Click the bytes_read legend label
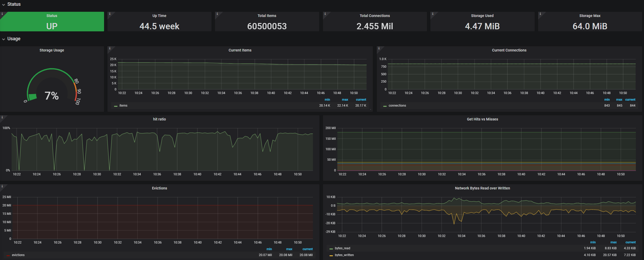 [343, 248]
